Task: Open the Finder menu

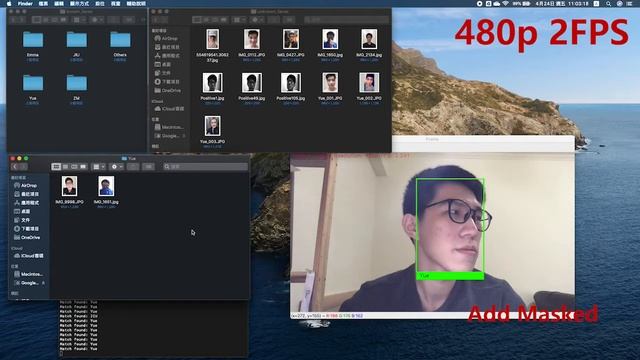Action: [25, 4]
